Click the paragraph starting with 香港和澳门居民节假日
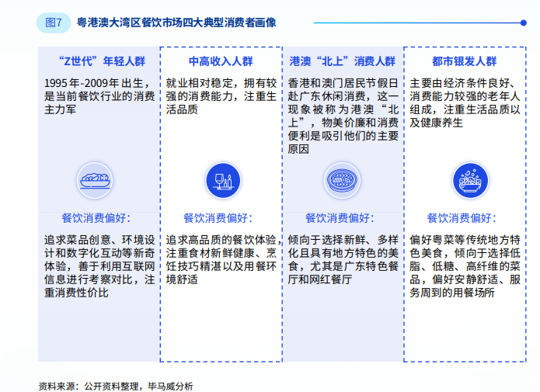Image resolution: width=540 pixels, height=392 pixels. tap(343, 116)
